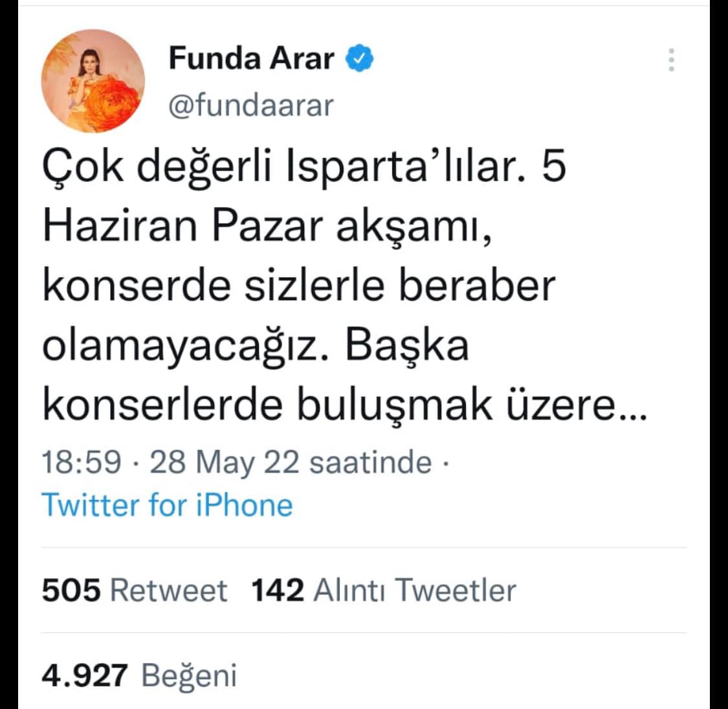
Task: Click the Funda Arar display name
Action: [x=251, y=58]
